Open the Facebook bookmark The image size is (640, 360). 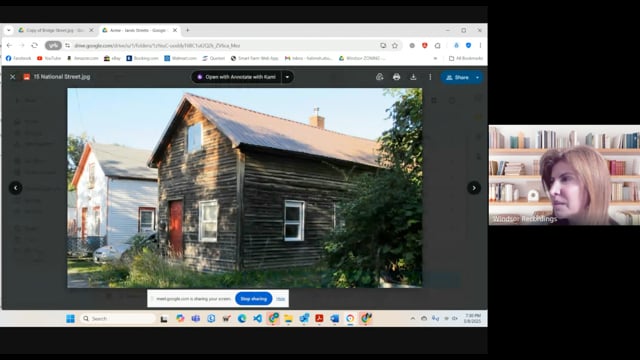tap(18, 58)
